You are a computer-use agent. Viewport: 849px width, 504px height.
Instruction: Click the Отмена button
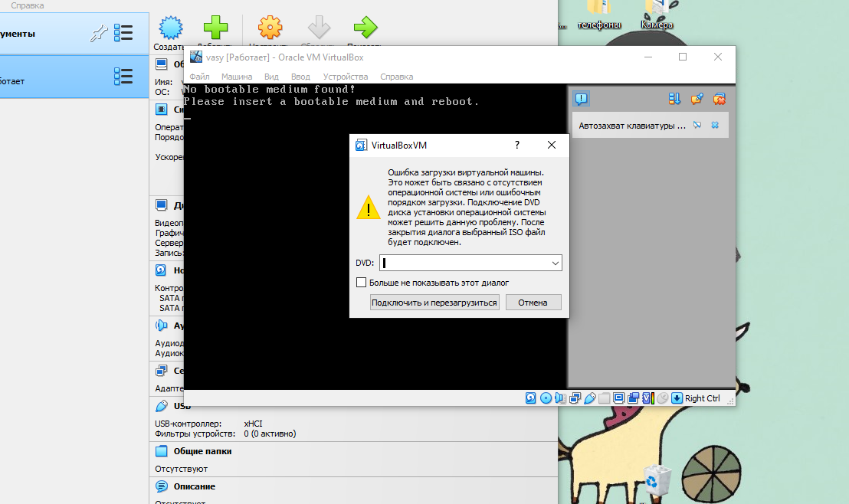click(x=533, y=303)
